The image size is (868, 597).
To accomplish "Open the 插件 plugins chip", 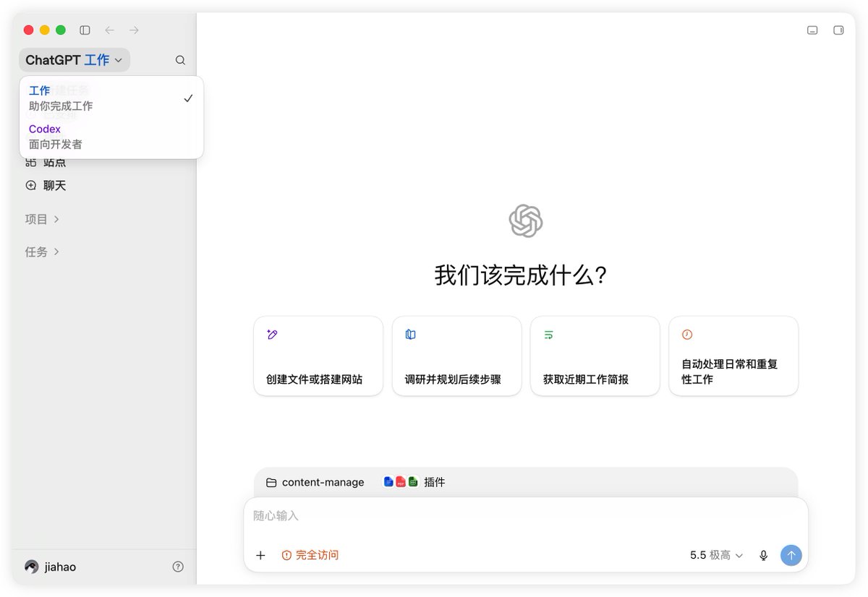I will point(414,482).
